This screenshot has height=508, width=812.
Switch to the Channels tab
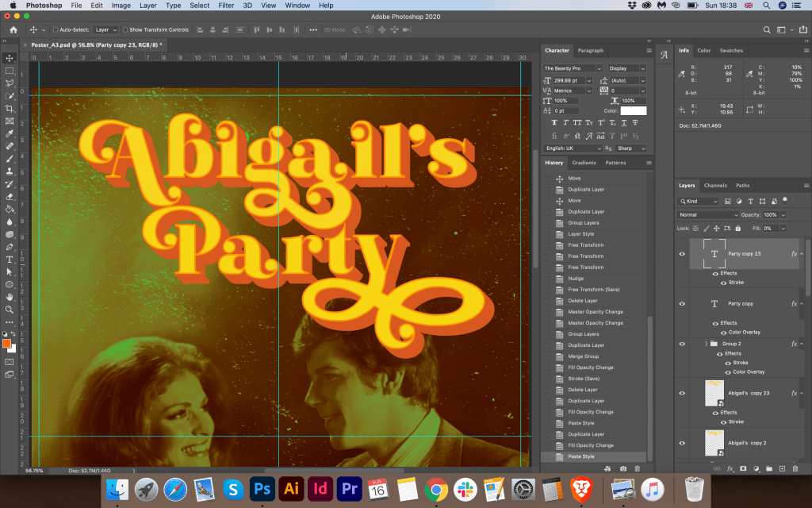tap(715, 186)
